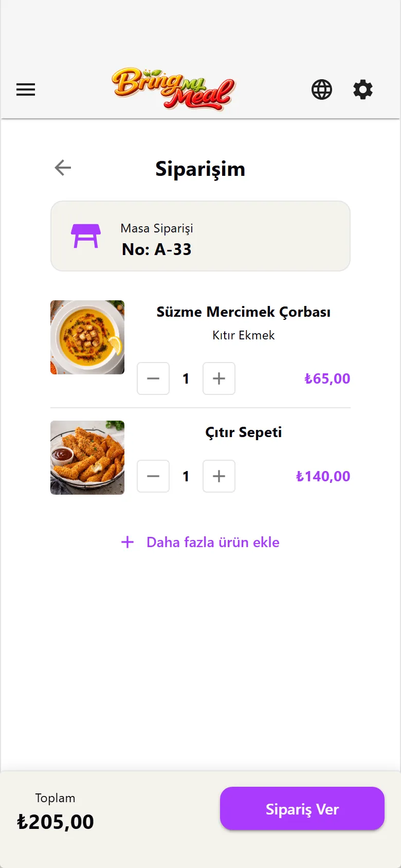The image size is (401, 868).
Task: Open the lentil soup thumbnail
Action: (87, 337)
